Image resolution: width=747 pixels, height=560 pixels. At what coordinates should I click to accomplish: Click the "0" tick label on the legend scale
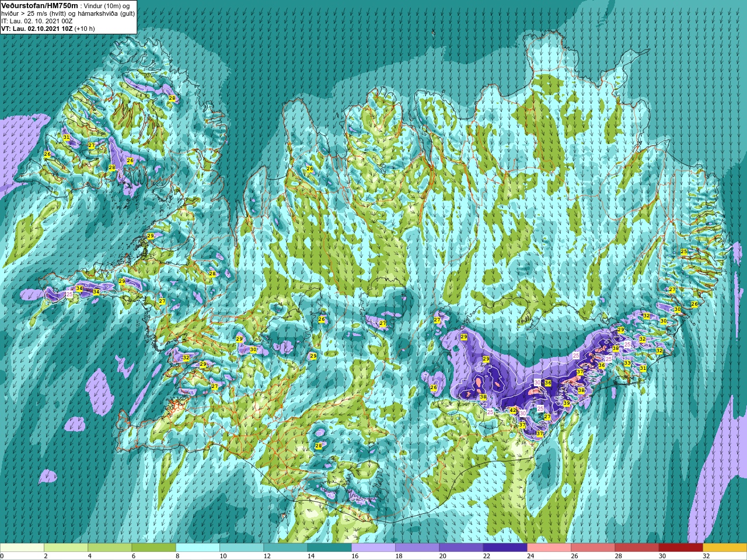[x=2, y=556]
